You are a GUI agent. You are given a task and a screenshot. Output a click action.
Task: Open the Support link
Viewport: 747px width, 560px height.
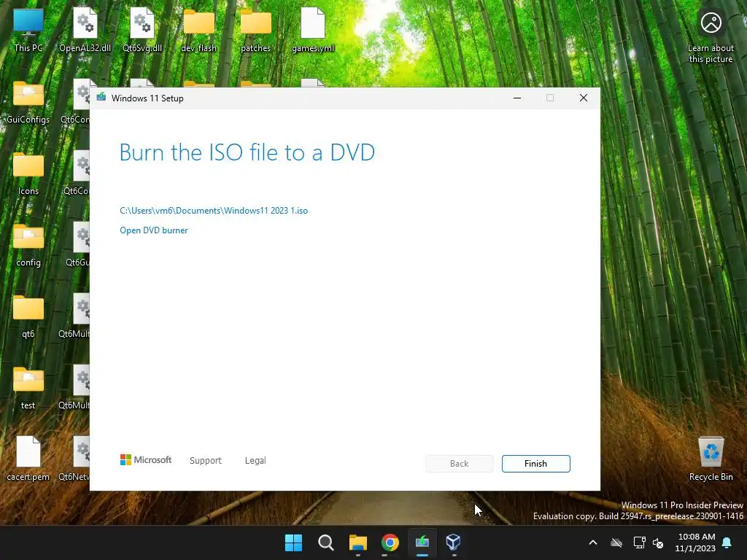coord(205,461)
